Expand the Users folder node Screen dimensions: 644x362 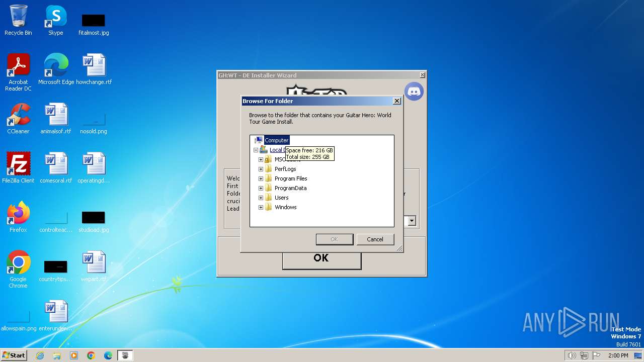click(x=261, y=198)
